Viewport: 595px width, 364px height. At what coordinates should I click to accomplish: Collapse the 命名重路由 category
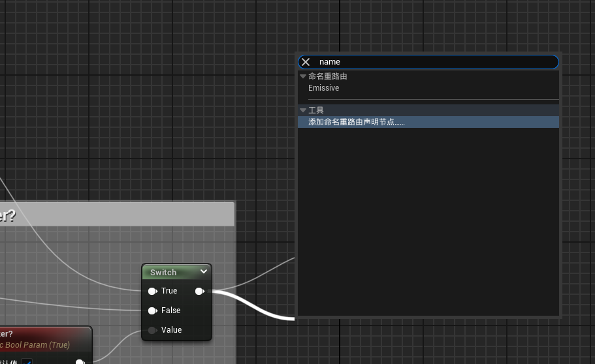point(303,76)
